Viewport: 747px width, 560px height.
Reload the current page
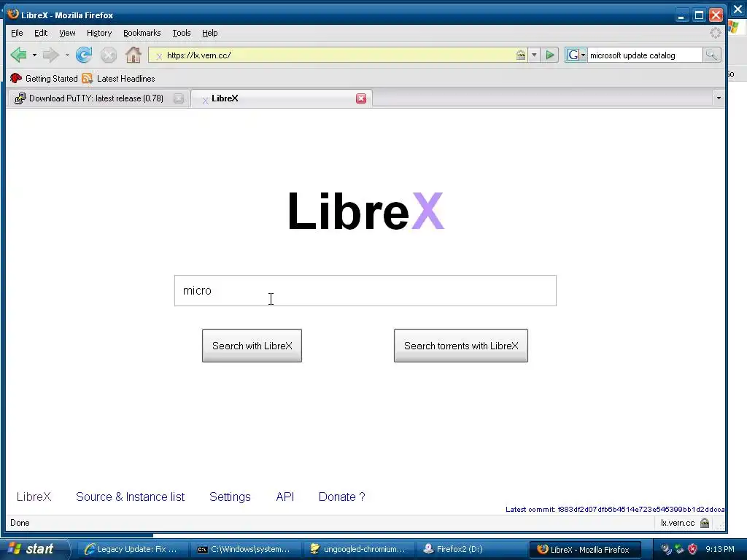coord(84,55)
